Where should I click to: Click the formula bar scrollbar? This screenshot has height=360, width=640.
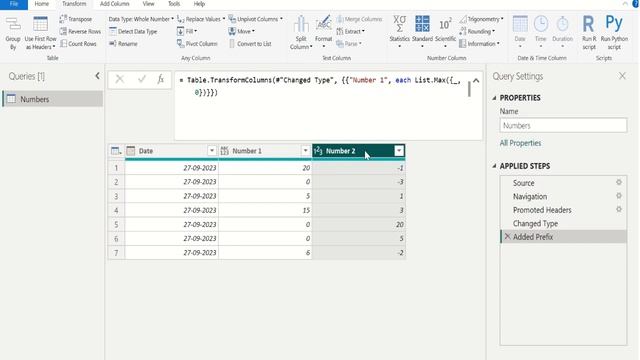tap(469, 89)
